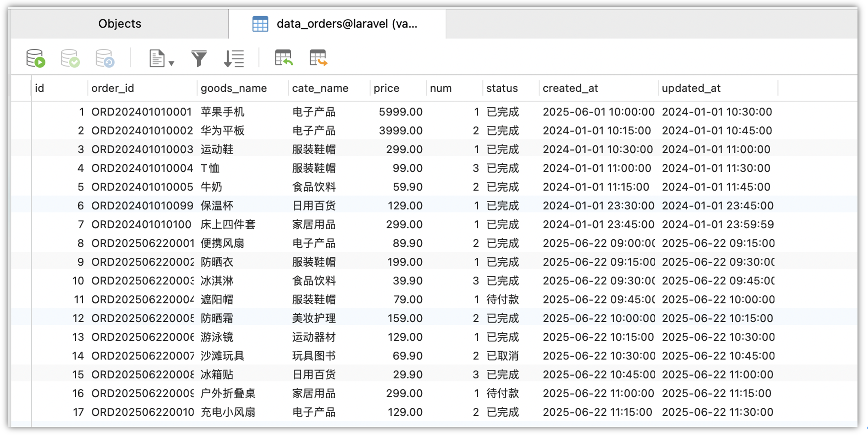This screenshot has height=436, width=868.
Task: Click the import table icon
Action: pyautogui.click(x=284, y=58)
